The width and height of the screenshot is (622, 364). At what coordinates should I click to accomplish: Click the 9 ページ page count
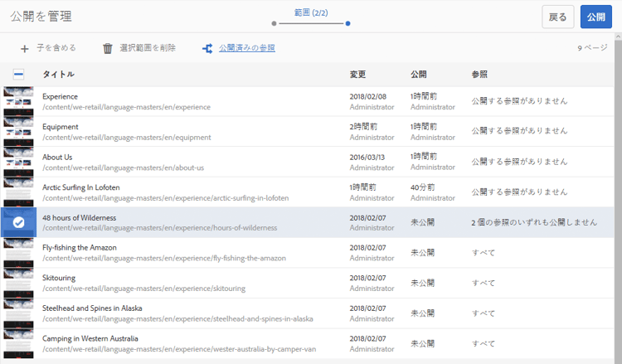pos(592,48)
